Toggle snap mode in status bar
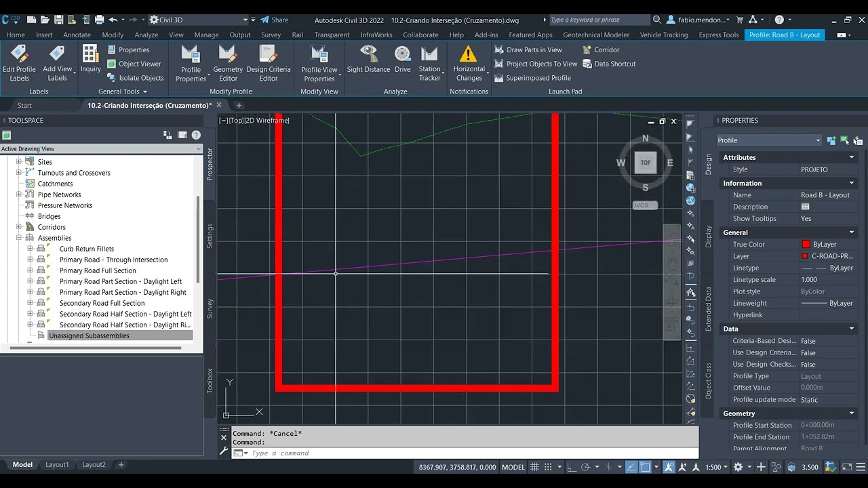 (548, 467)
